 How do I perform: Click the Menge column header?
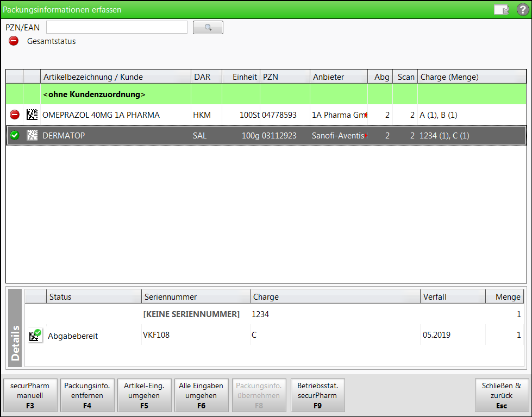coord(505,296)
